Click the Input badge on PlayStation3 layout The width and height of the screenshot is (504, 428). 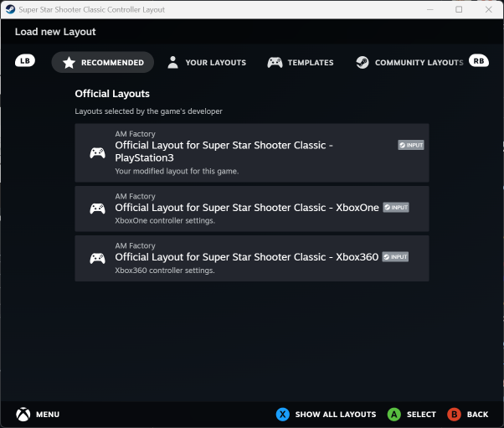point(411,145)
